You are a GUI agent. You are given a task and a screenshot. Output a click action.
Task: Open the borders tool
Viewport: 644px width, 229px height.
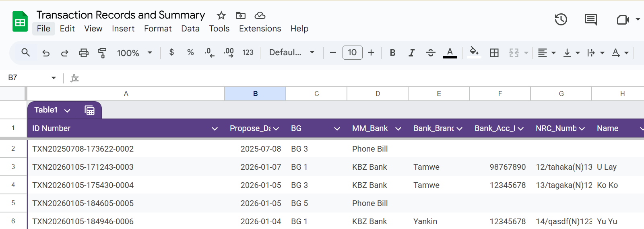pos(494,53)
